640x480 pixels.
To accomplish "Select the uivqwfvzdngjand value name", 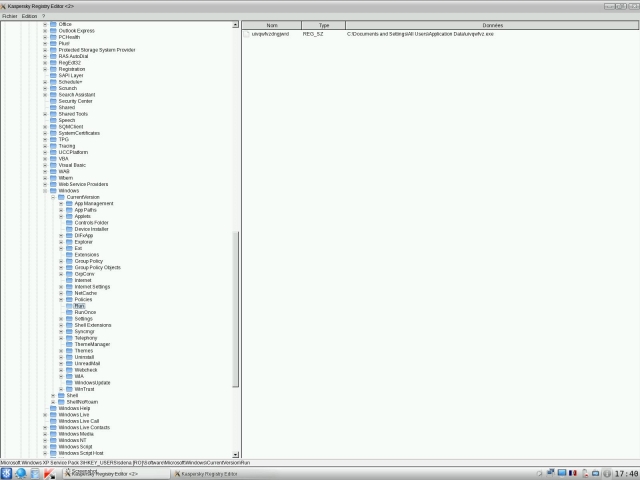I will click(270, 34).
